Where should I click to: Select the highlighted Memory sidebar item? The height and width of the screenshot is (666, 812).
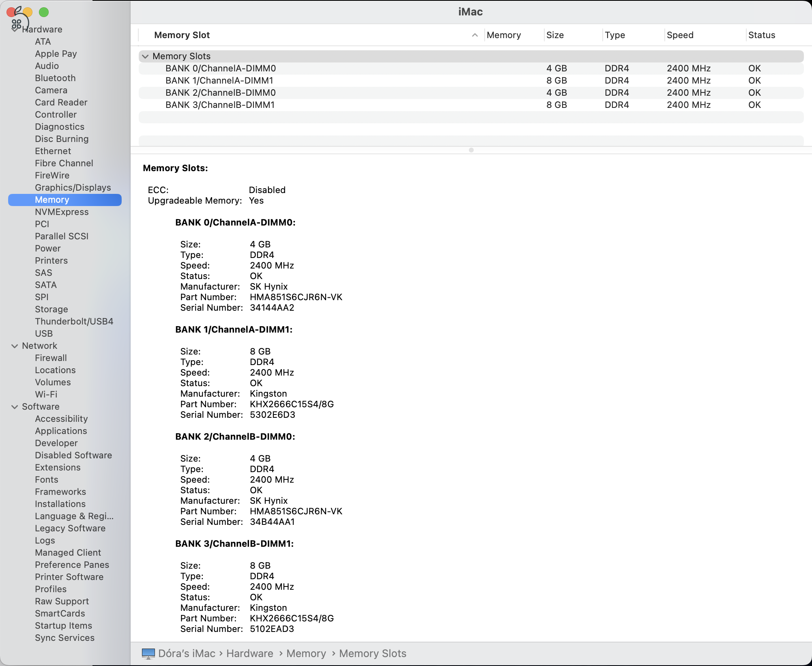(65, 200)
